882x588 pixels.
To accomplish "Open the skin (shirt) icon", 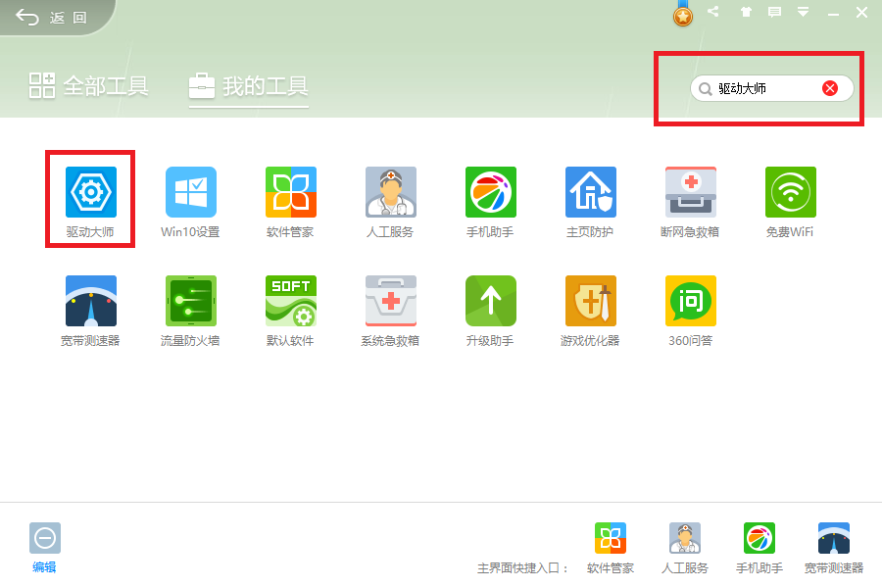I will (746, 12).
